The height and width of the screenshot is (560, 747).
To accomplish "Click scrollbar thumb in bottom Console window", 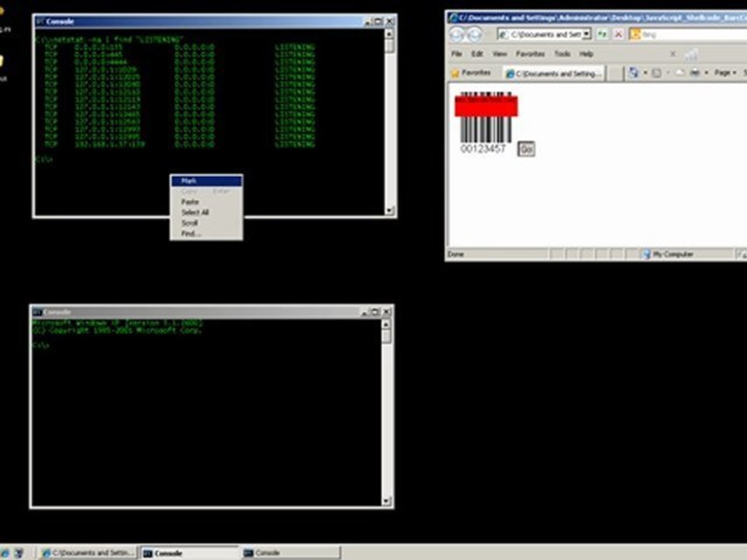I will (387, 336).
